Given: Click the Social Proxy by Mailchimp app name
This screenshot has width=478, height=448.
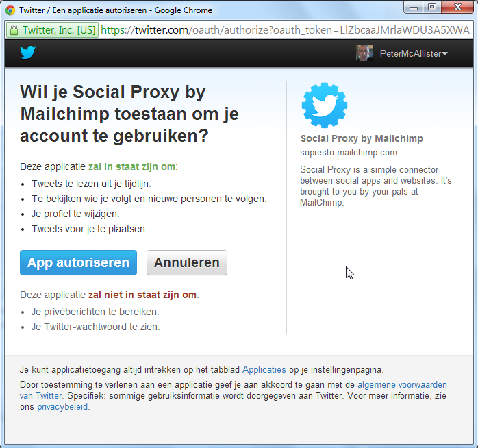Looking at the screenshot, I should (x=362, y=138).
